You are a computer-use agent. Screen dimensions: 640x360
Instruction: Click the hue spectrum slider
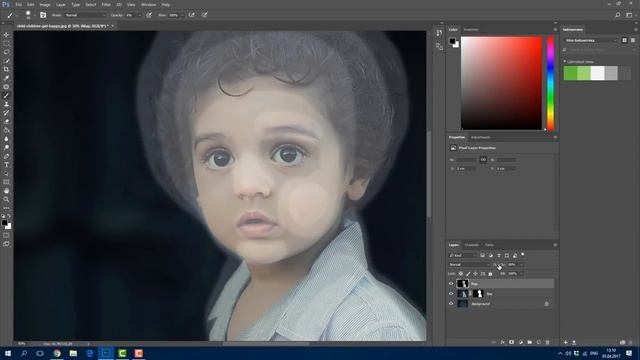point(550,83)
